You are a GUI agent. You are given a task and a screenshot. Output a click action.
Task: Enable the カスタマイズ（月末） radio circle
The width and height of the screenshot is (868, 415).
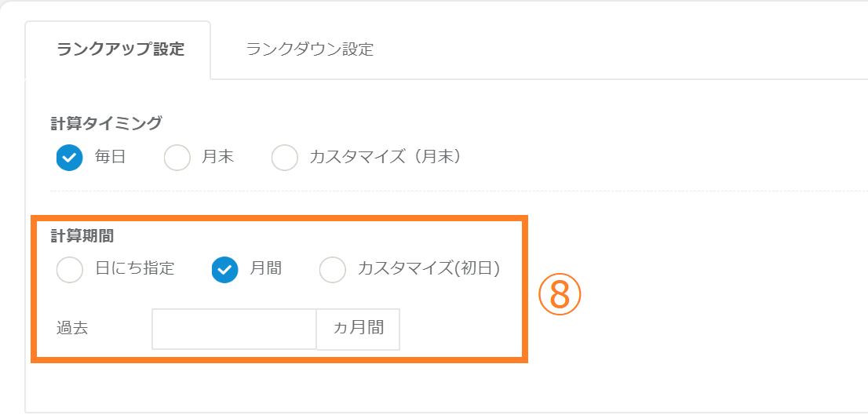pos(285,158)
